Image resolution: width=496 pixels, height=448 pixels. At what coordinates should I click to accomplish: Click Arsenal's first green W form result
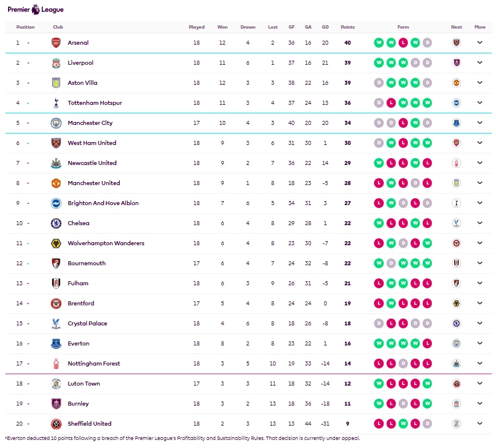[x=379, y=43]
